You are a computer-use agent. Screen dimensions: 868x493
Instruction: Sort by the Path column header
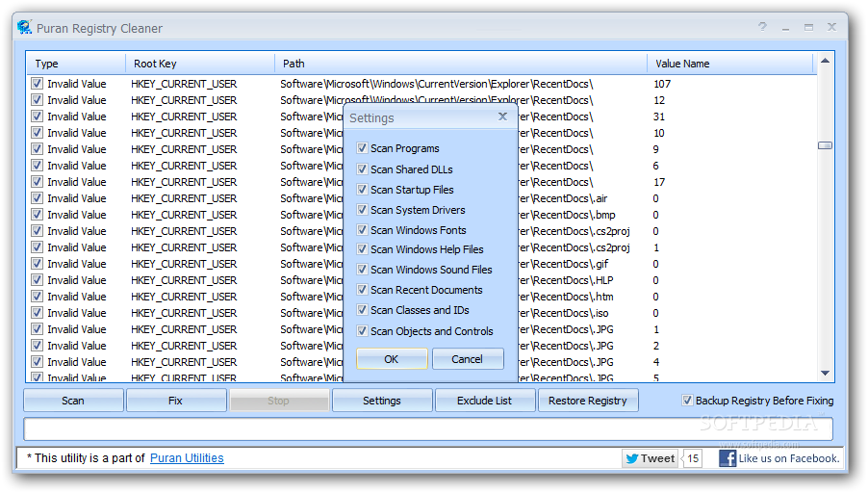point(461,64)
